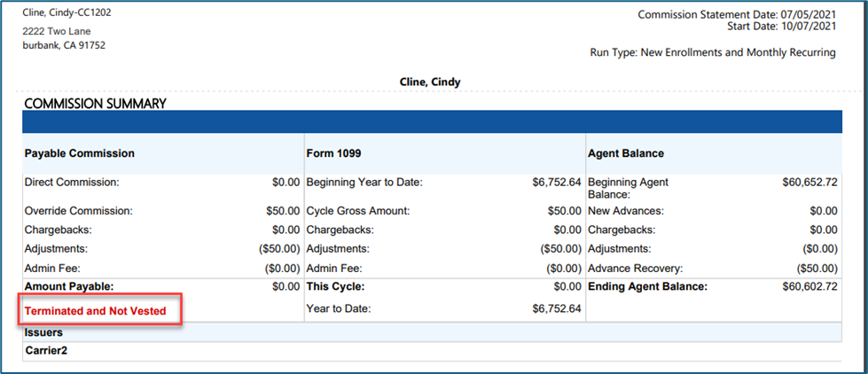
Task: Click the COMMISSION SUMMARY heading
Action: pos(95,104)
